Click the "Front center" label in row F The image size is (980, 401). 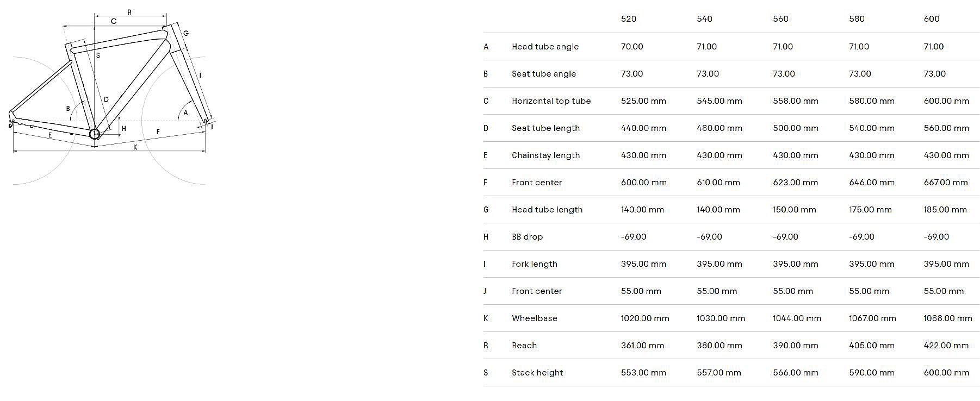(x=536, y=183)
